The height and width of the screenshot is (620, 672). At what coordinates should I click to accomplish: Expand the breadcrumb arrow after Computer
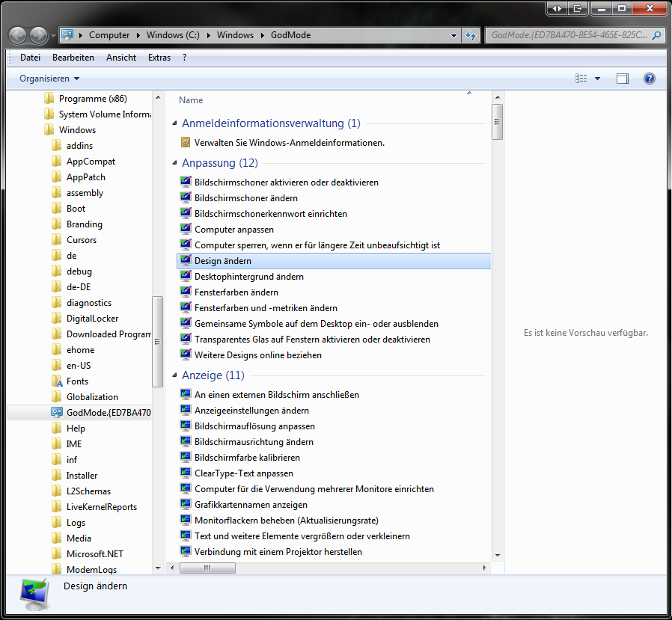[138, 35]
